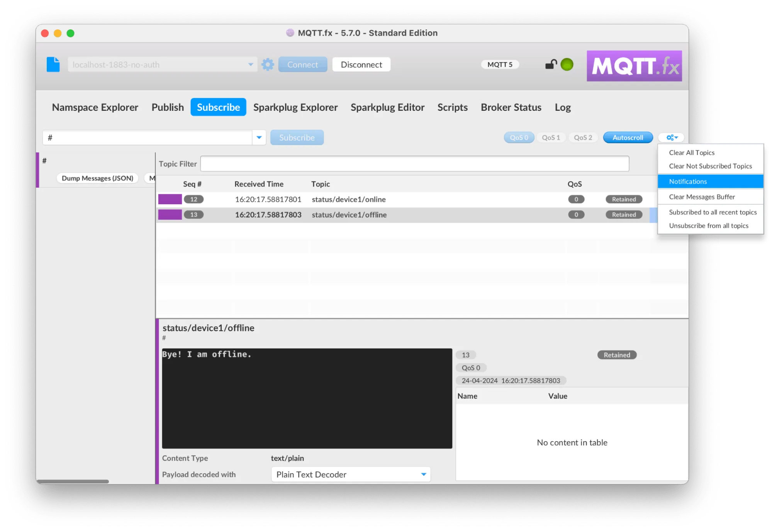Screen dimensions: 772x532
Task: Select QoS 1 toggle button
Action: tap(551, 137)
